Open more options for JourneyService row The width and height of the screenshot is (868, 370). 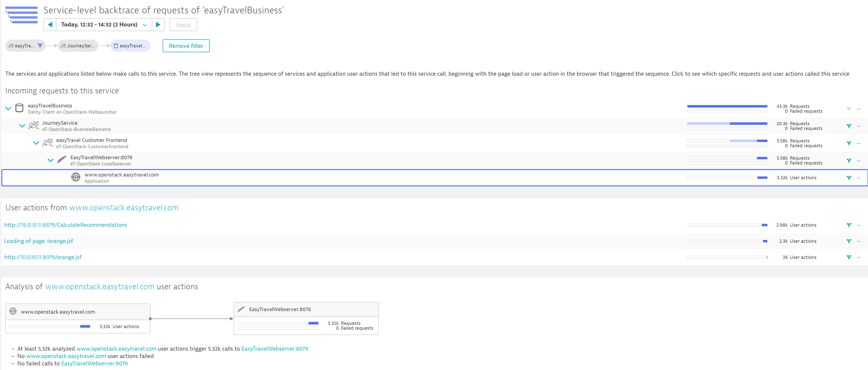pyautogui.click(x=859, y=126)
